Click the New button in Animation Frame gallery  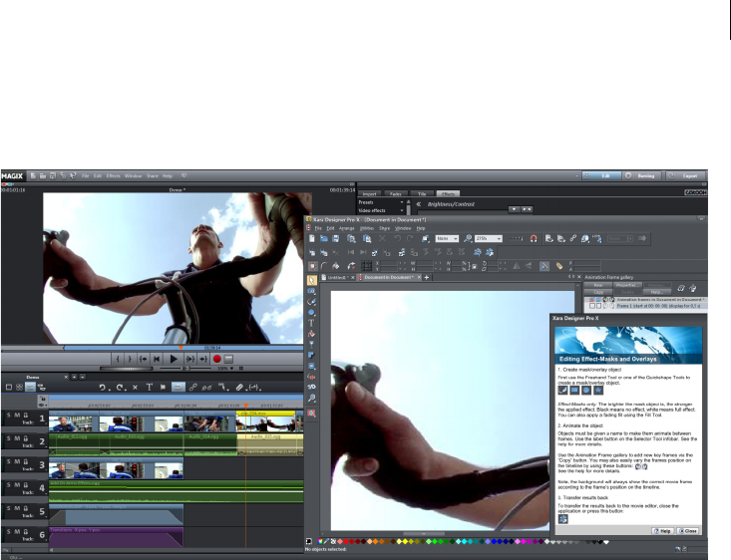pyautogui.click(x=598, y=285)
